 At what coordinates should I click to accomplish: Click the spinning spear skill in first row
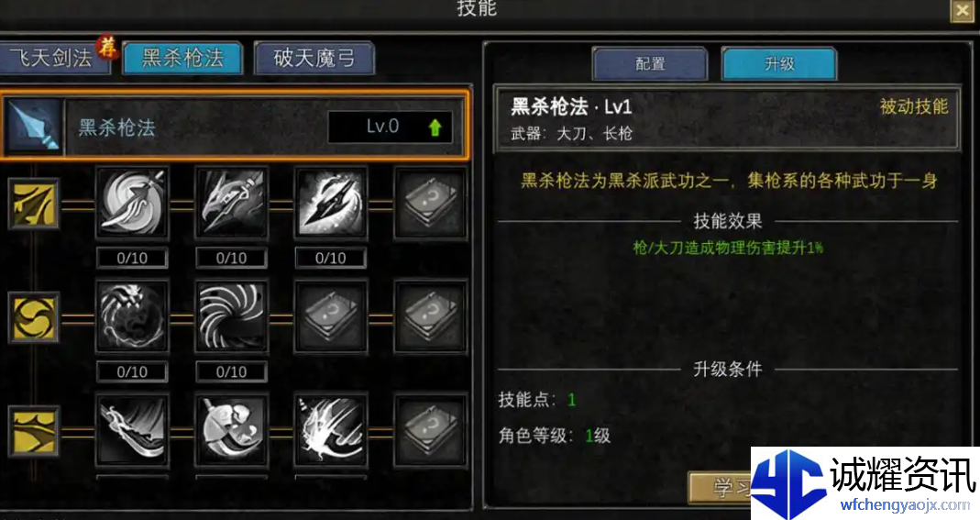tap(132, 203)
